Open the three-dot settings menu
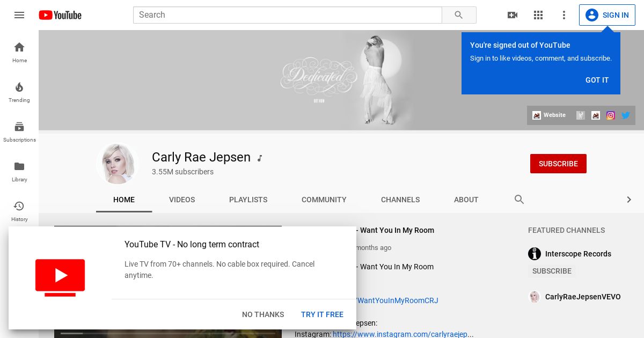 (x=564, y=15)
